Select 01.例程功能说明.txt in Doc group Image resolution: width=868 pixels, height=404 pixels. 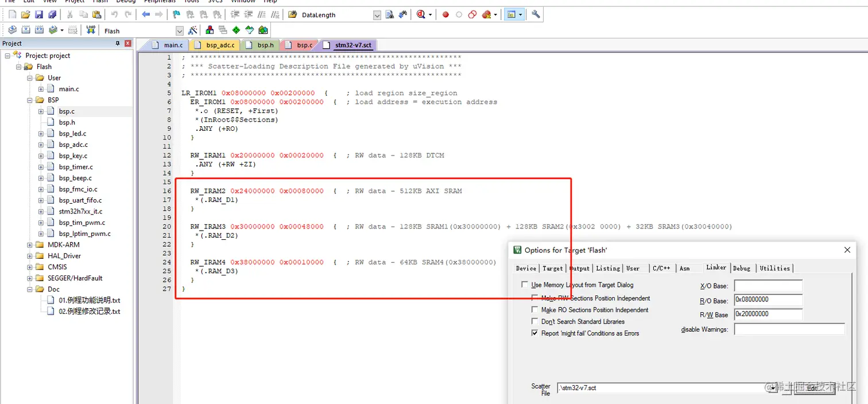pyautogui.click(x=89, y=300)
